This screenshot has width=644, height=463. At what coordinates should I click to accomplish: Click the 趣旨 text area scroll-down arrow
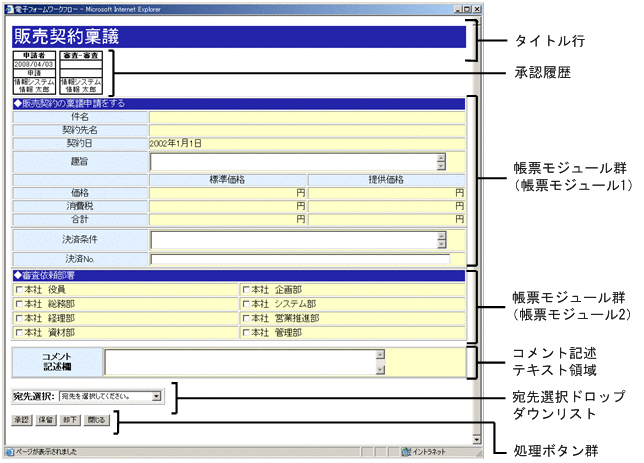click(441, 166)
